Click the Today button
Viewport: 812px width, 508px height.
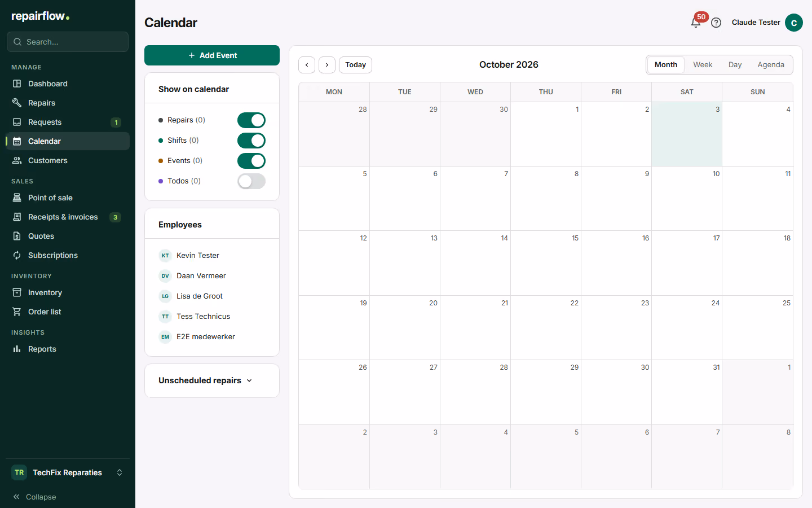[355, 65]
